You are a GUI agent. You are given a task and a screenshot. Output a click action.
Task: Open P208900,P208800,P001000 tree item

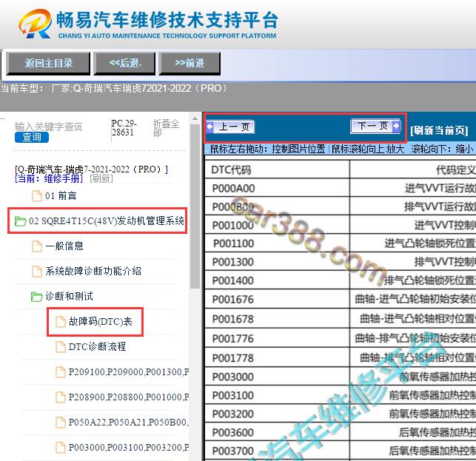click(x=129, y=397)
